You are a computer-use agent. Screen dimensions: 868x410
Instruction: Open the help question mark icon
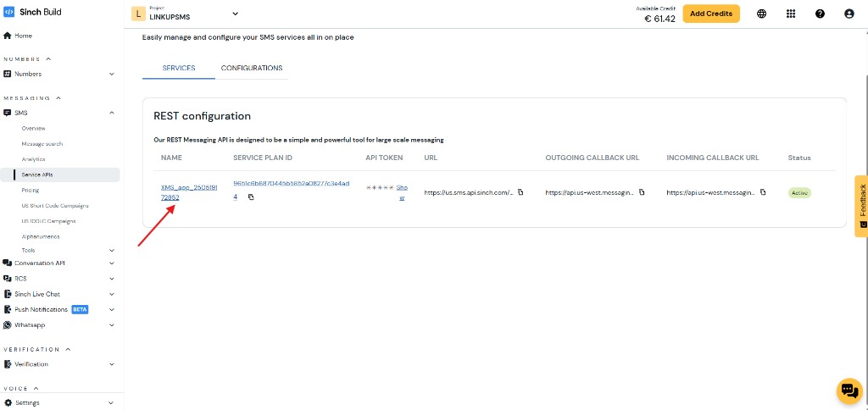(820, 14)
